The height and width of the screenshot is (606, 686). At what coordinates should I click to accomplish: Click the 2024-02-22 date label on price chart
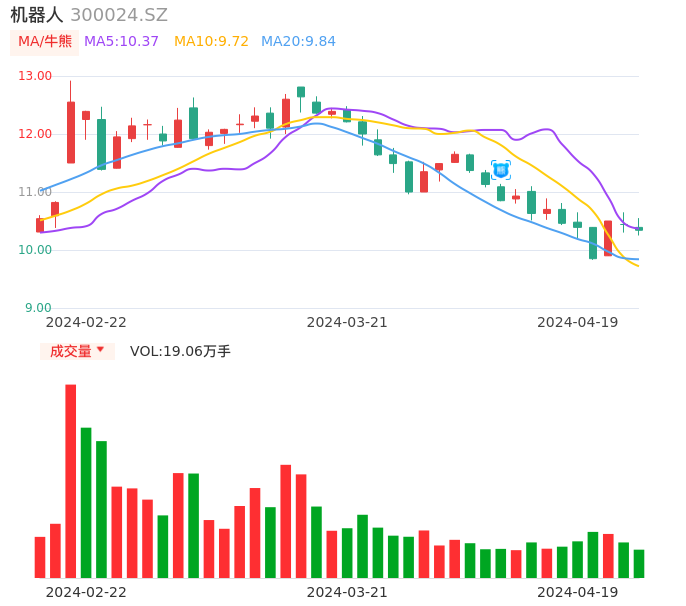pyautogui.click(x=86, y=322)
